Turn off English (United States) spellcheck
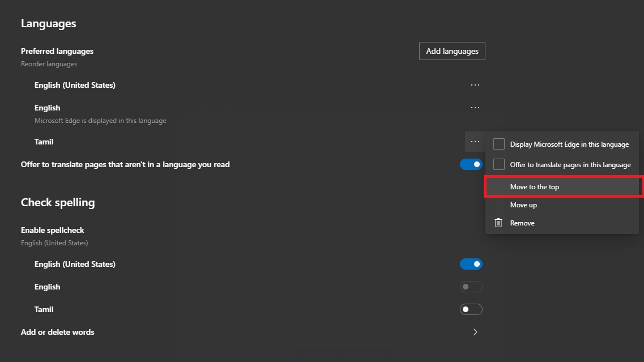The width and height of the screenshot is (644, 362). [471, 264]
